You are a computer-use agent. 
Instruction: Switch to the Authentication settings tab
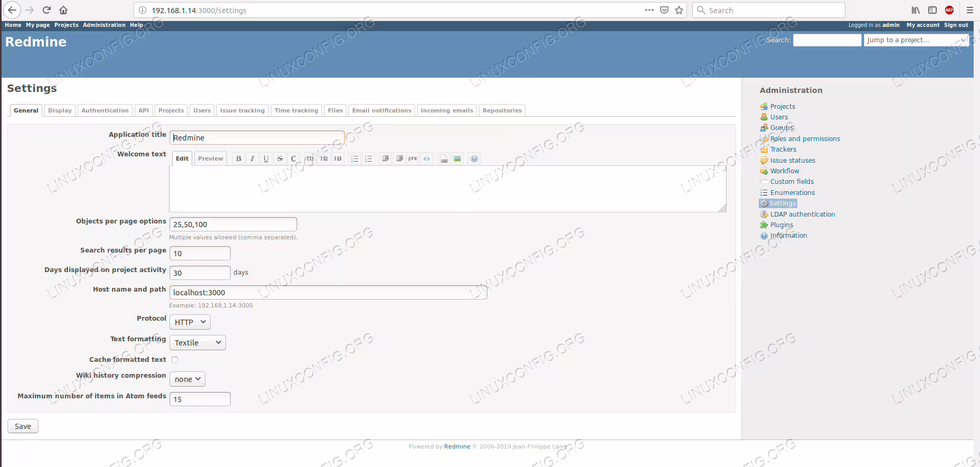coord(105,110)
